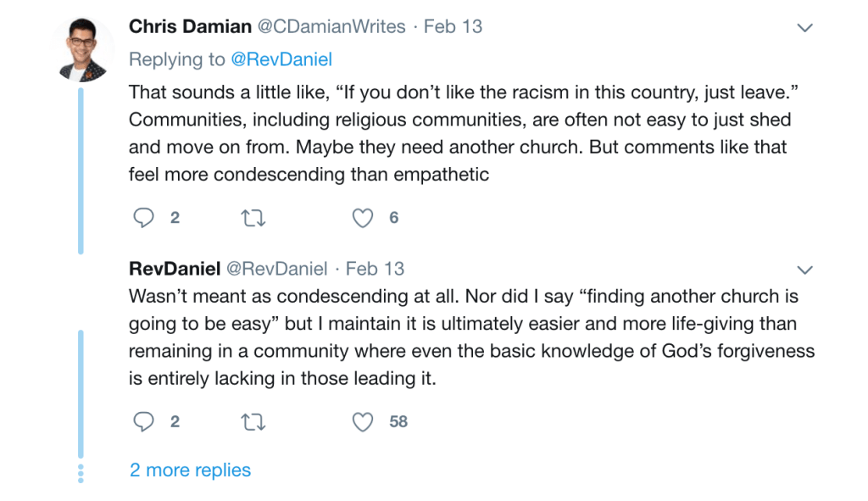Visit the @CDamianWrites handle
This screenshot has width=868, height=501.
click(331, 26)
